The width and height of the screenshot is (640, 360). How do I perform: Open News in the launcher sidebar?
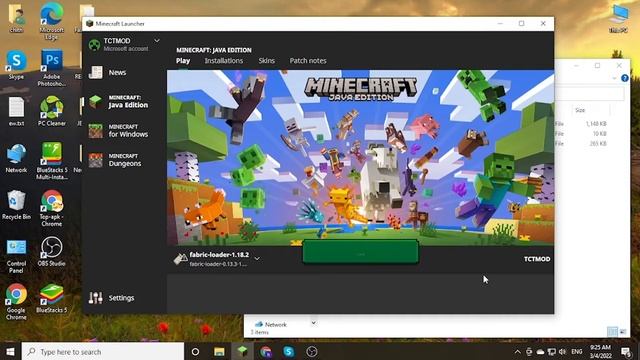coord(118,73)
